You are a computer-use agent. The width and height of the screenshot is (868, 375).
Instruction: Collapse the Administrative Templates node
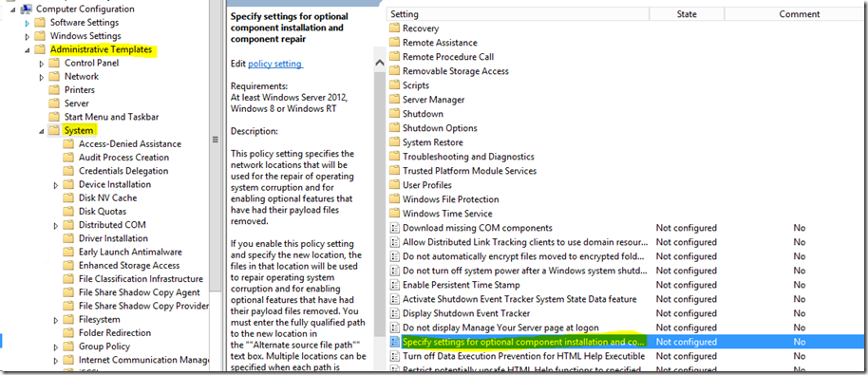tap(28, 50)
